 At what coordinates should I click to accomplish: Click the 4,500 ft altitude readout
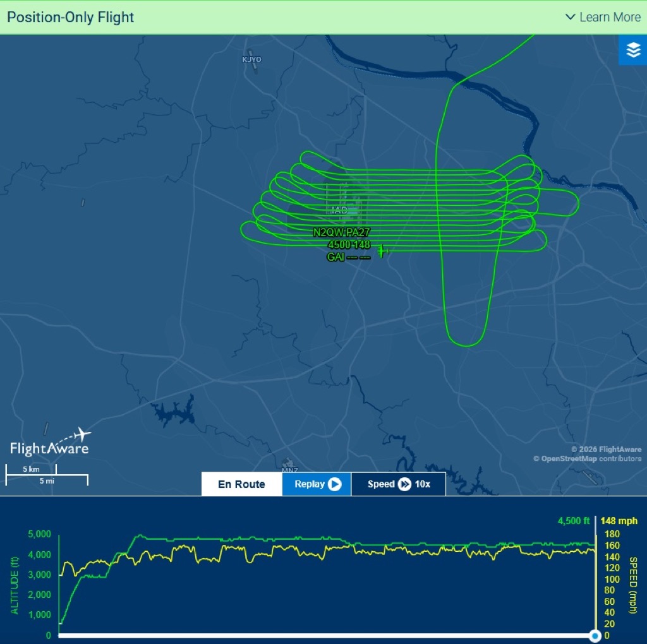573,521
